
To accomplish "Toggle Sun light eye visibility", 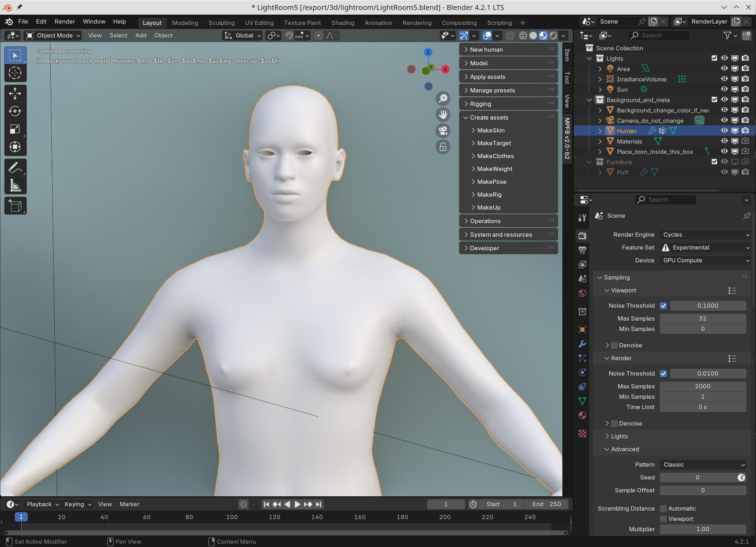I will [724, 89].
